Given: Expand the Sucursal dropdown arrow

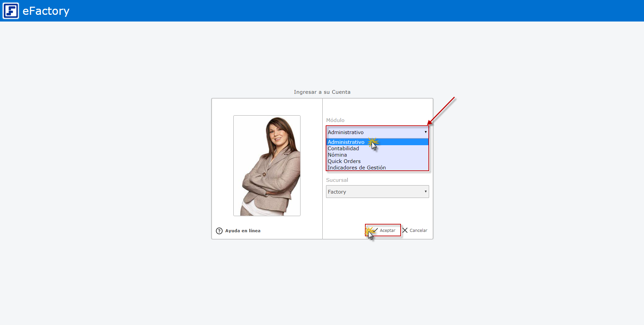Looking at the screenshot, I should tap(425, 192).
